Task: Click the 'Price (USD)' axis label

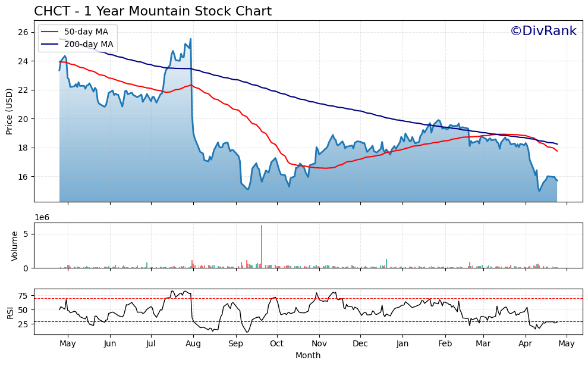Action: click(10, 111)
